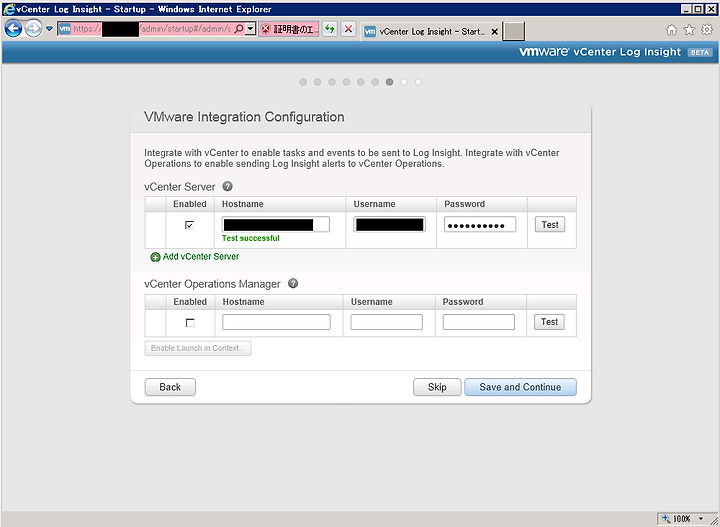
Task: Click the last wizard step dot
Action: click(x=418, y=82)
